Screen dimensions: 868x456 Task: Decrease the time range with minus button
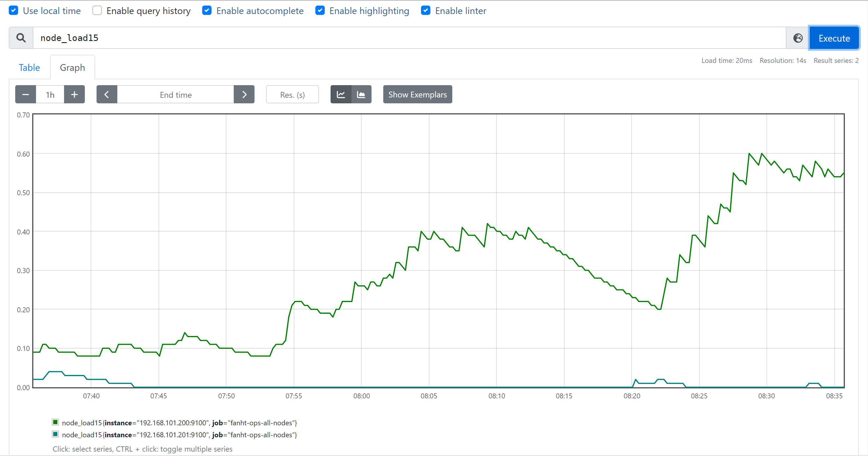tap(26, 94)
